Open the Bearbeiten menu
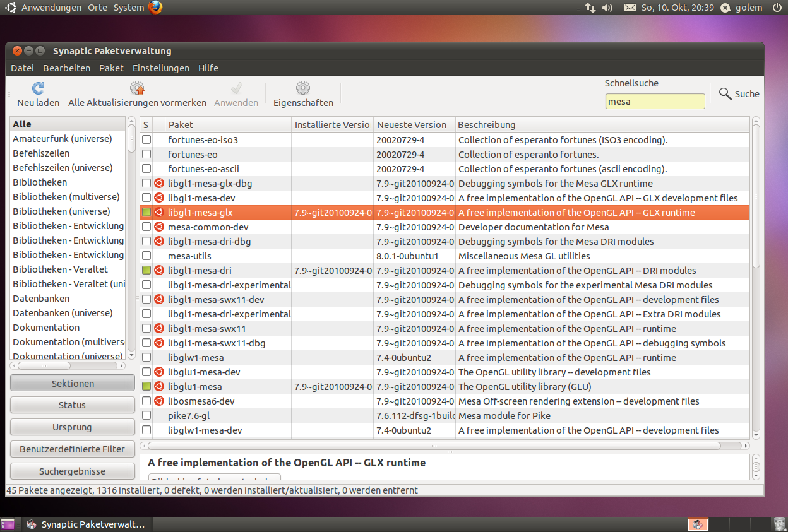This screenshot has height=532, width=788. pos(66,68)
